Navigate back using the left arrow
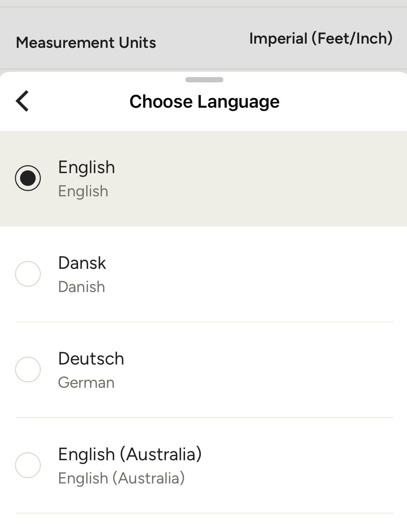Viewport: 407px width, 532px height. click(23, 102)
